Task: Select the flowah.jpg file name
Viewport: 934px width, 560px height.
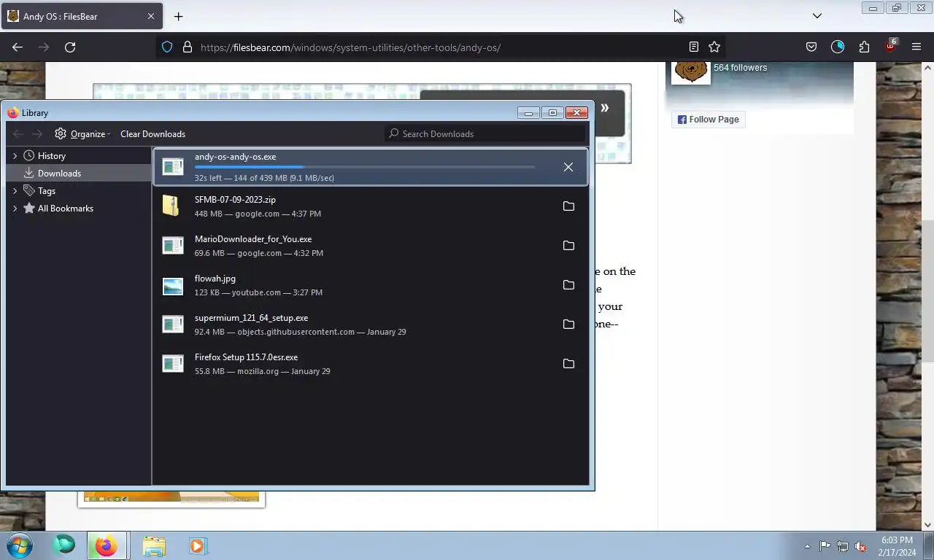Action: (x=215, y=279)
